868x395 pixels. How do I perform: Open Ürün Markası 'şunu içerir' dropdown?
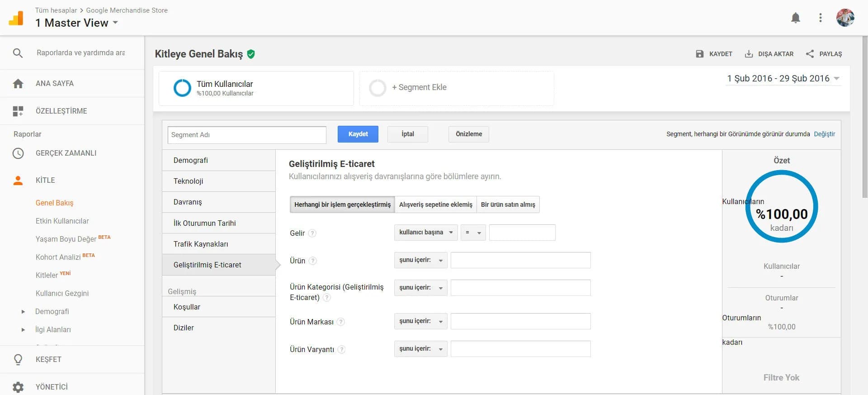click(420, 321)
